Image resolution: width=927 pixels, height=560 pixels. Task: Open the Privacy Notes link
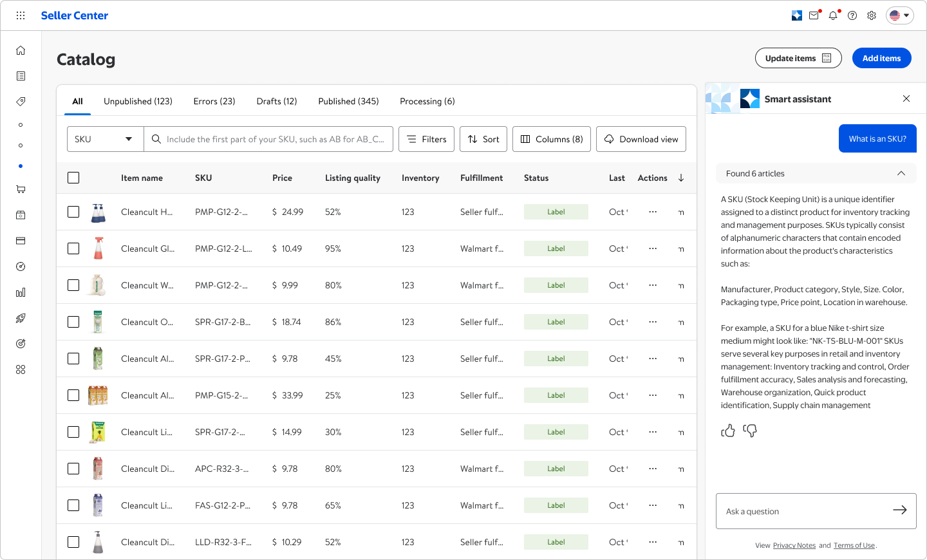794,545
